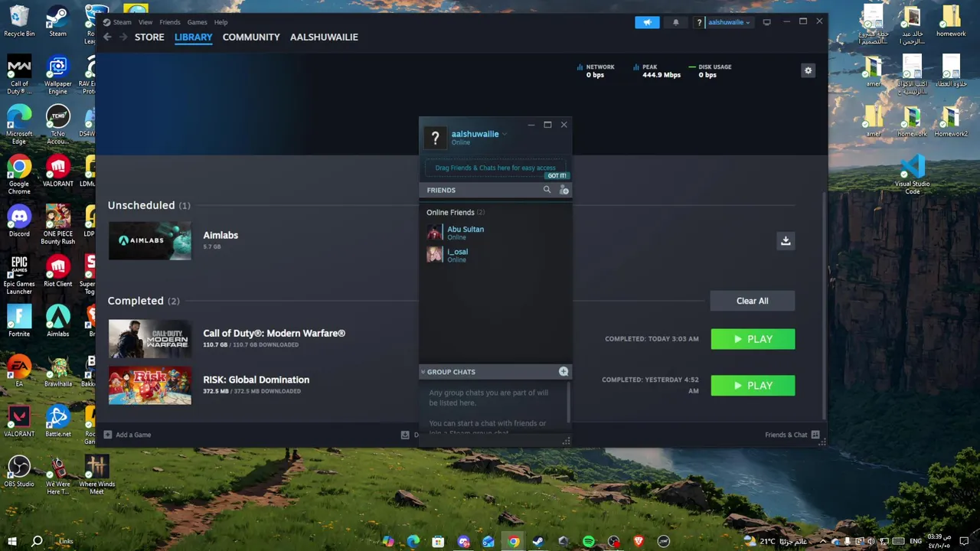
Task: Click the Big Picture mode monitor icon
Action: click(766, 22)
